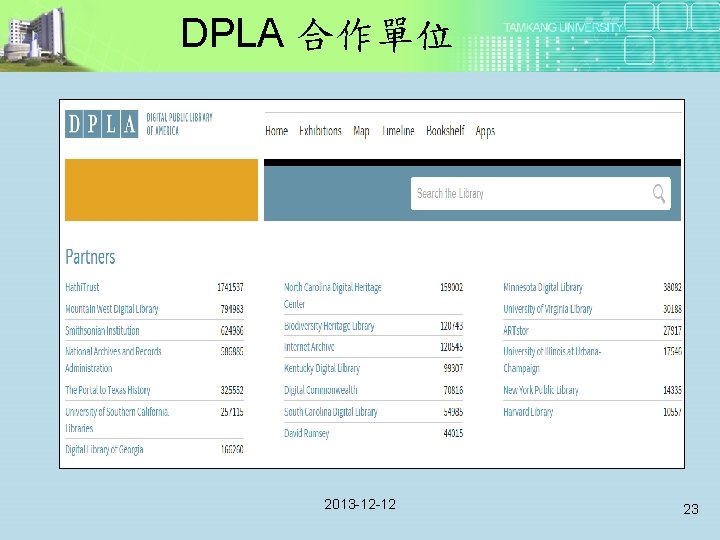Open New York Public Library link
Image resolution: width=720 pixels, height=540 pixels.
click(541, 390)
